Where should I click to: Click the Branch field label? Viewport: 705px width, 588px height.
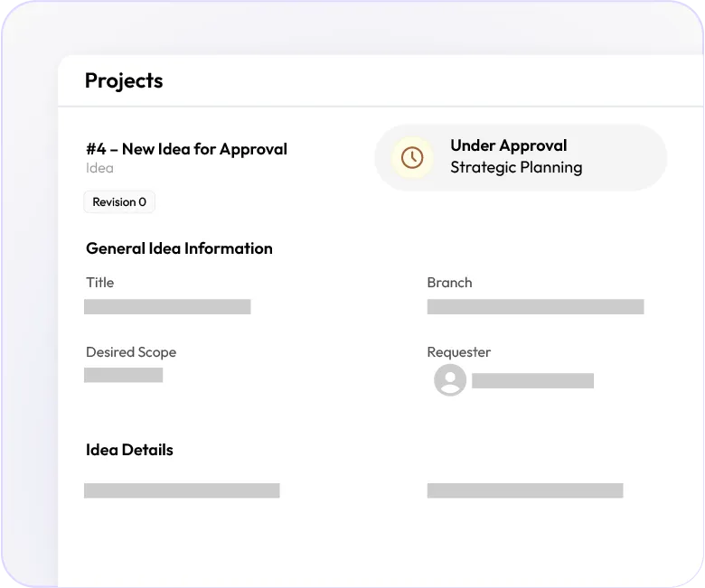coord(449,283)
